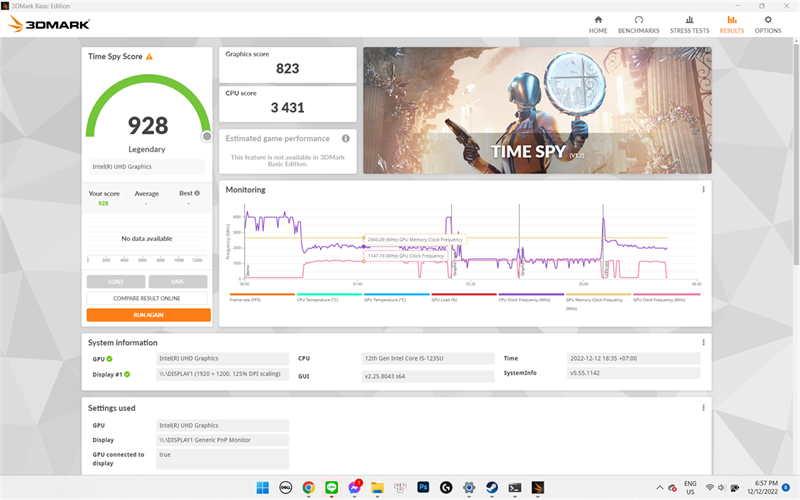Open the System information three-dot menu
This screenshot has height=500, width=800.
704,342
